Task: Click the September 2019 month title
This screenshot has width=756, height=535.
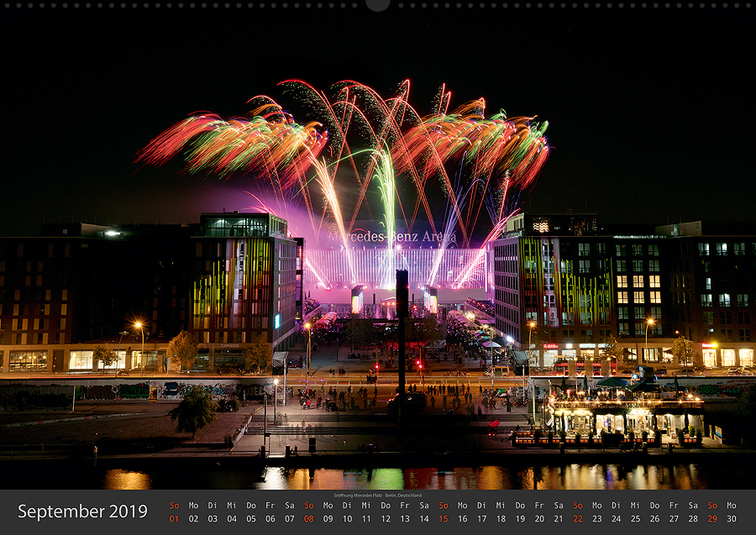Action: coord(82,511)
